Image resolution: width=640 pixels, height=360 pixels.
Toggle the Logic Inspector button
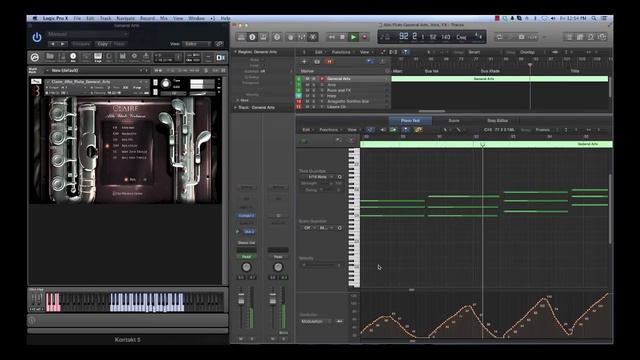click(x=252, y=37)
